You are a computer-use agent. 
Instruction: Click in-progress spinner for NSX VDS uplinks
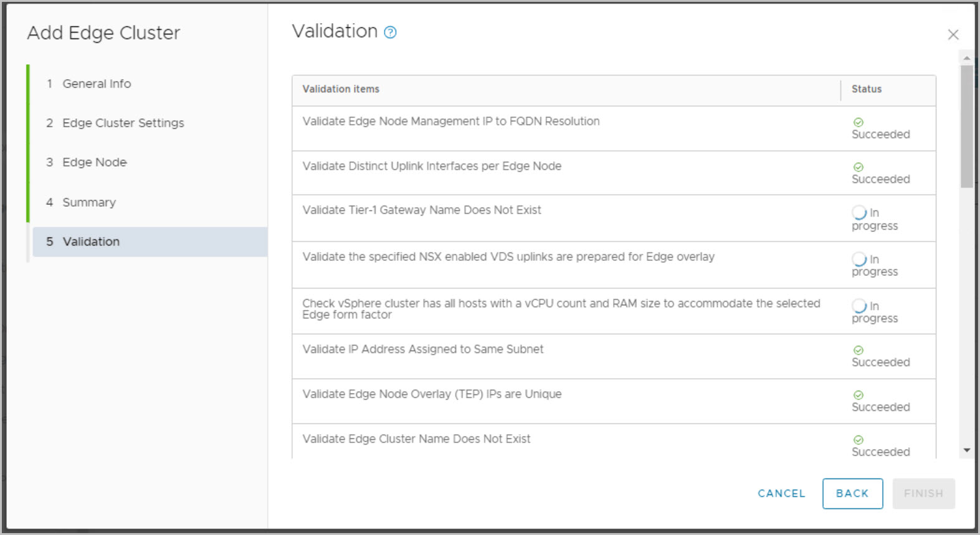[859, 259]
